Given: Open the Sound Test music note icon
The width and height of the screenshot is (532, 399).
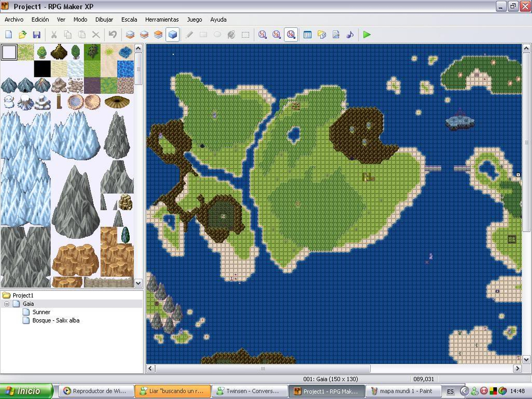Looking at the screenshot, I should (x=350, y=34).
